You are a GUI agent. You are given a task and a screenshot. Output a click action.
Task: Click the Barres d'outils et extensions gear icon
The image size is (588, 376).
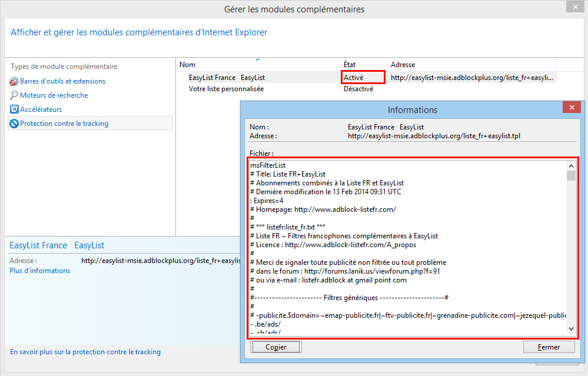14,81
